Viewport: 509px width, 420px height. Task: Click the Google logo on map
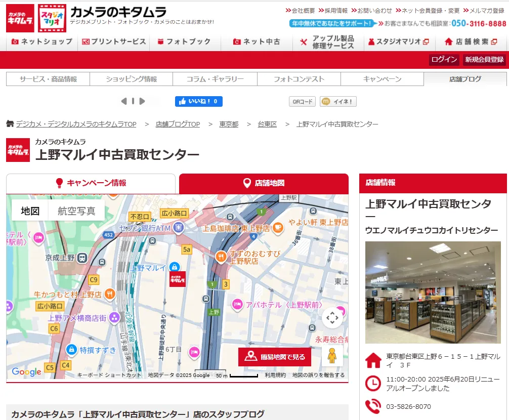pos(26,371)
